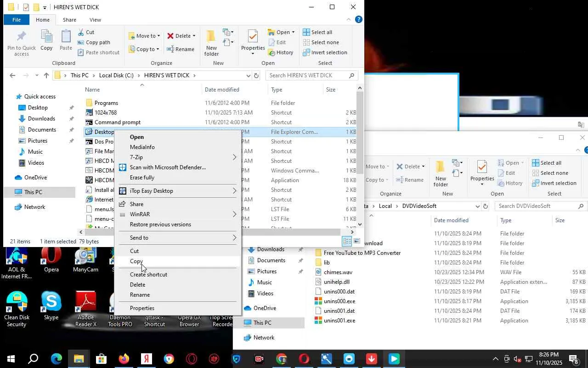588x368 pixels.
Task: Expand the 7-Zip submenu
Action: (x=234, y=157)
